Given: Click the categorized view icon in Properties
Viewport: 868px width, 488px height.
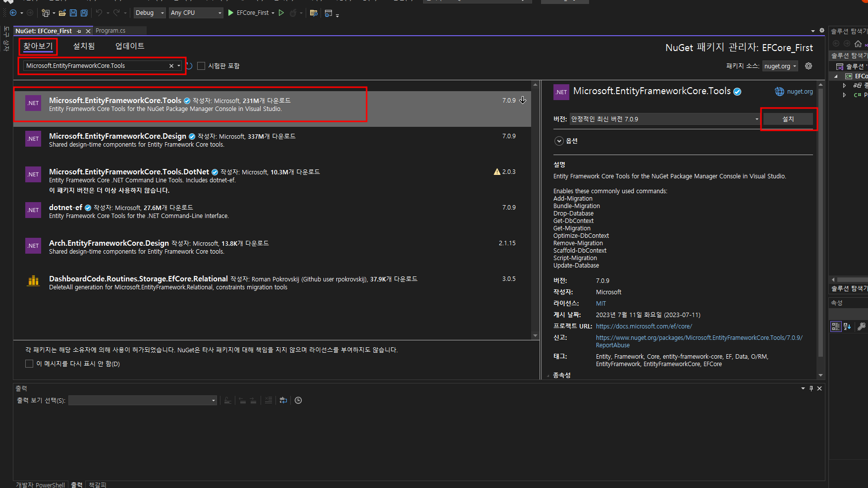Looking at the screenshot, I should click(836, 326).
